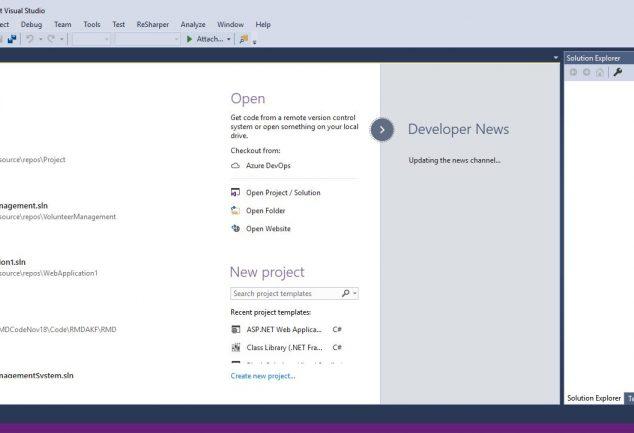Viewport: 634px width, 433px height.
Task: Click the Azure DevOps checkout link
Action: tap(268, 166)
